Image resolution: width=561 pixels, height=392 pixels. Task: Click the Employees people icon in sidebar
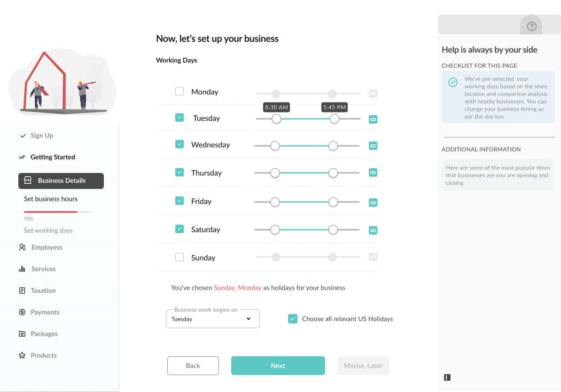22,247
